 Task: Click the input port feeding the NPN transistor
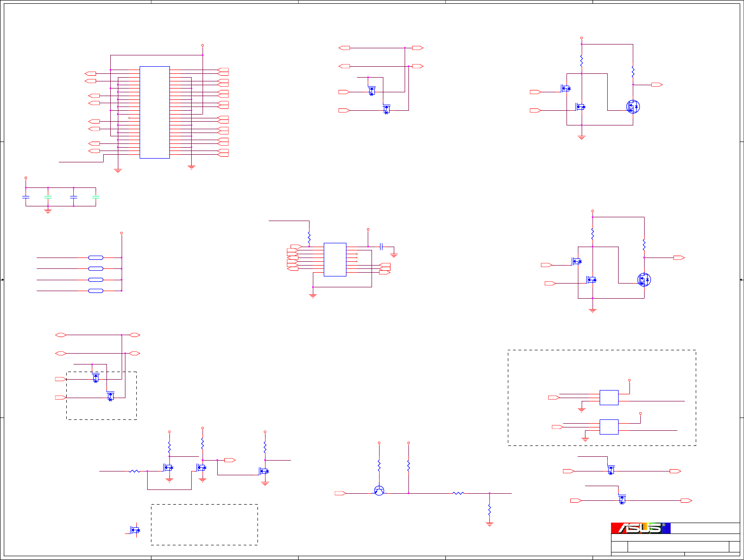tap(340, 493)
